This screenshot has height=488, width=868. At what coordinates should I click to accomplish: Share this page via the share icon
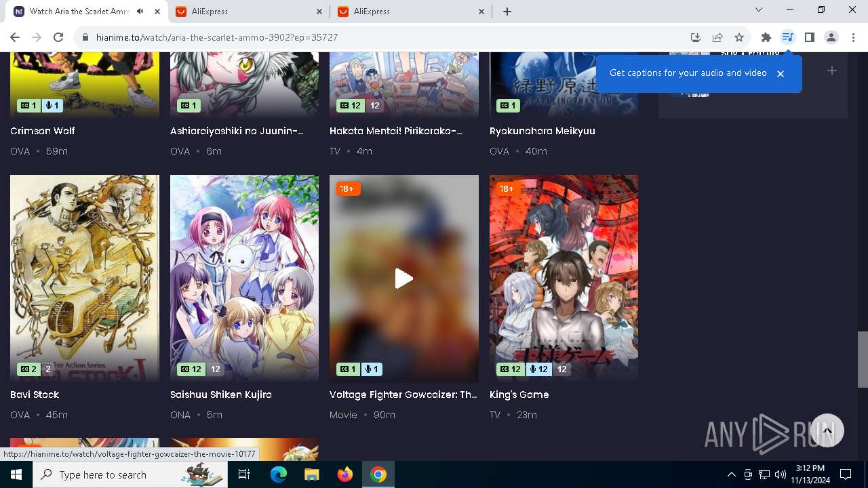coord(717,37)
